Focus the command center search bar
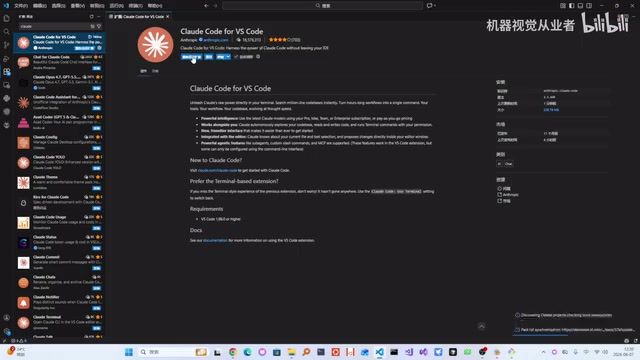Image resolution: width=640 pixels, height=360 pixels. (x=322, y=6)
